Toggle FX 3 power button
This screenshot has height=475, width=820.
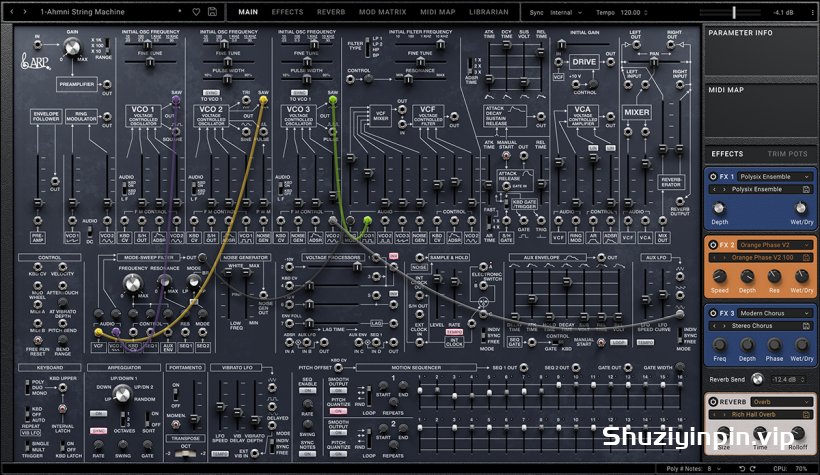pos(713,313)
